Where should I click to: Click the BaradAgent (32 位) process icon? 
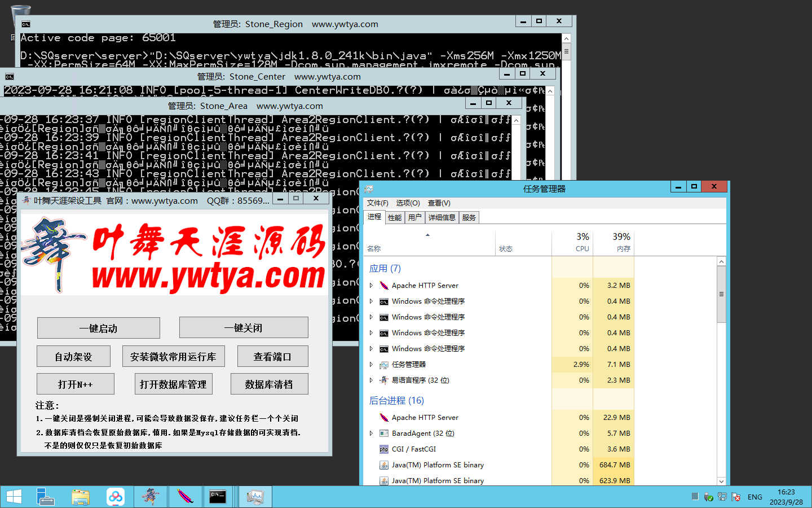384,433
